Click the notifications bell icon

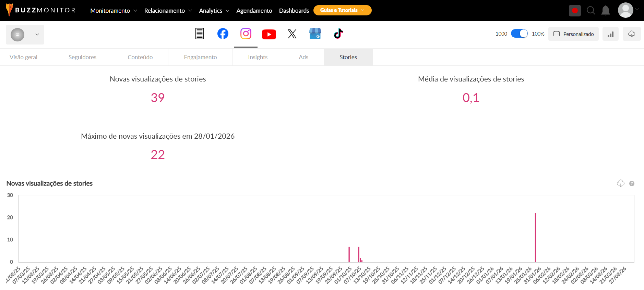(606, 11)
